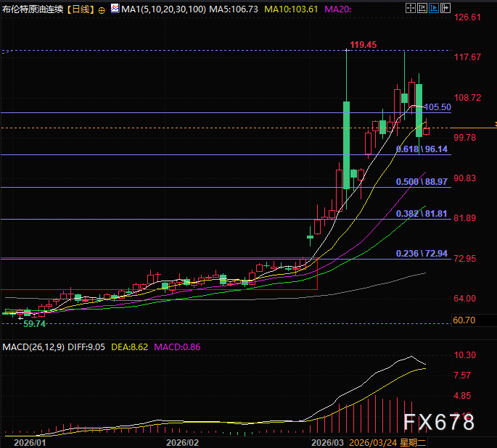Toggle the blue highlighted axis play icon

coord(434,8)
